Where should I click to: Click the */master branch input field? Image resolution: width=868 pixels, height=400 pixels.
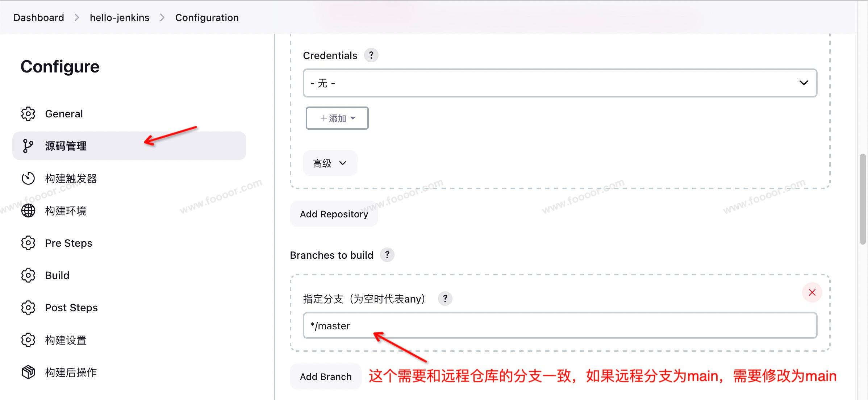point(560,325)
